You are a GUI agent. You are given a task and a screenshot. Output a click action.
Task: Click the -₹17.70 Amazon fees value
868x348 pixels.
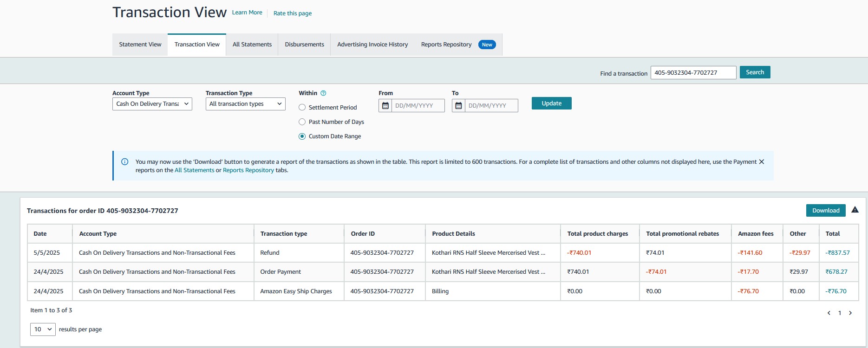point(748,272)
